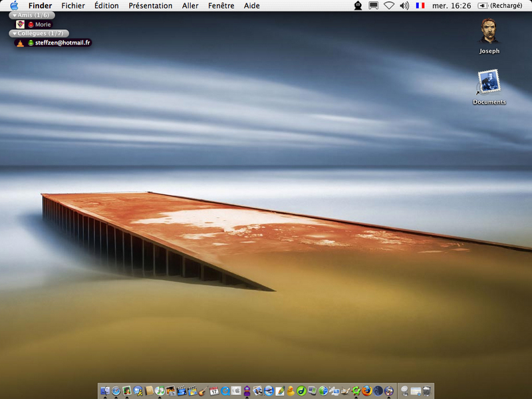Select contact steffzen@hotmail.fr
The width and height of the screenshot is (532, 399).
click(x=63, y=43)
